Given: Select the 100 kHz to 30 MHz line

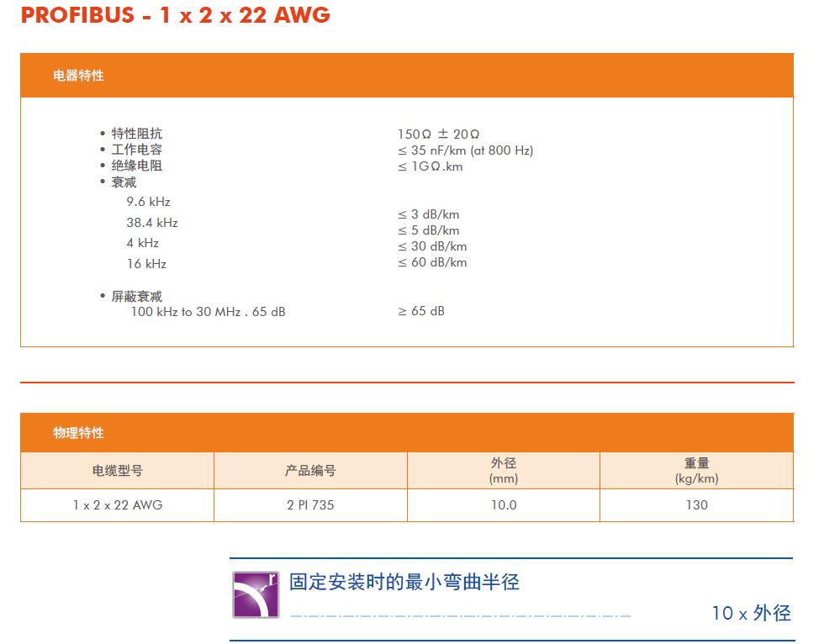Looking at the screenshot, I should click(208, 312).
